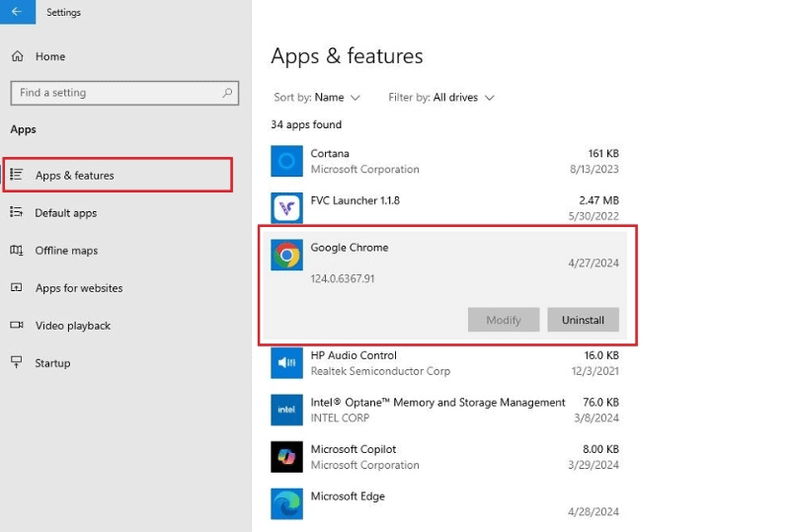Click the search magnifier icon
790x532 pixels.
pos(228,93)
